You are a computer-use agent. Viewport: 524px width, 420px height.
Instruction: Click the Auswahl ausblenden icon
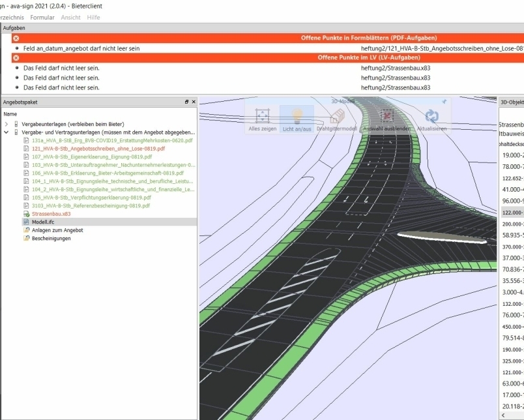point(386,116)
